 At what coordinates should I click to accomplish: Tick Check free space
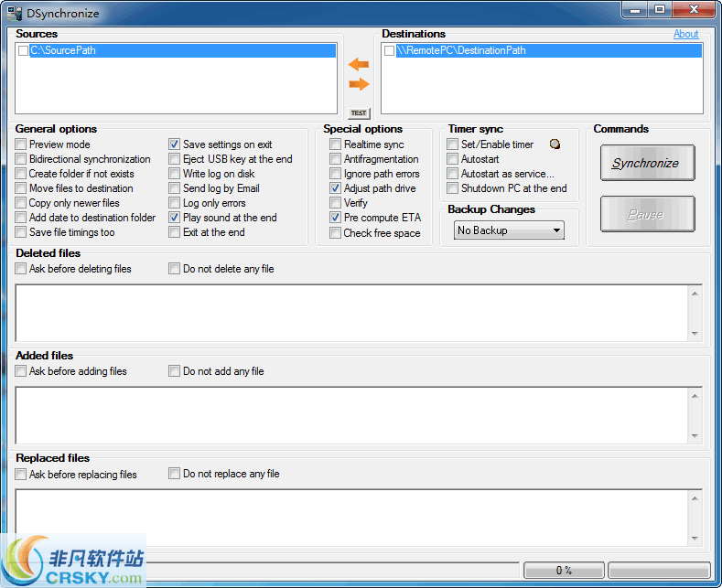(x=335, y=233)
